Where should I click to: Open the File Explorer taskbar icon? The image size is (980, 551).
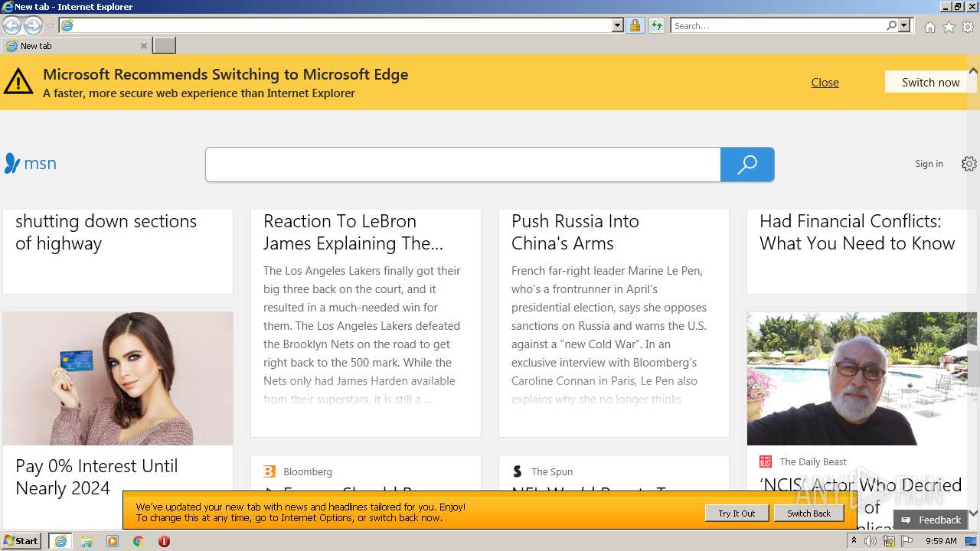87,541
